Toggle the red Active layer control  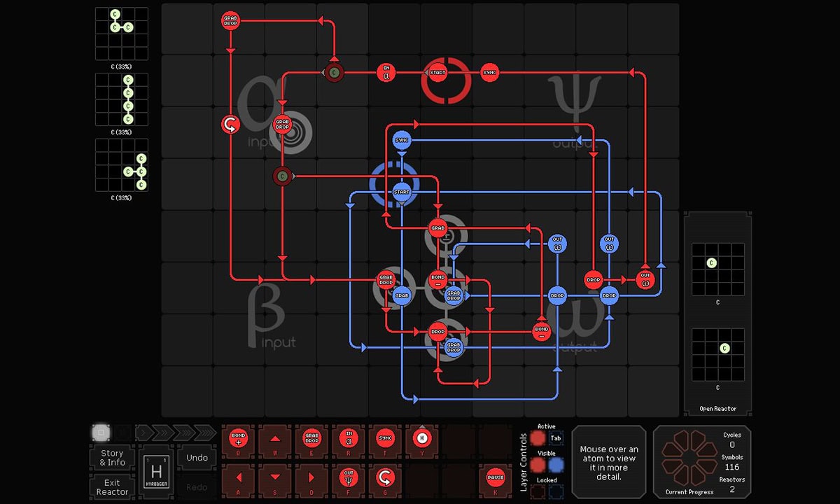coord(538,438)
